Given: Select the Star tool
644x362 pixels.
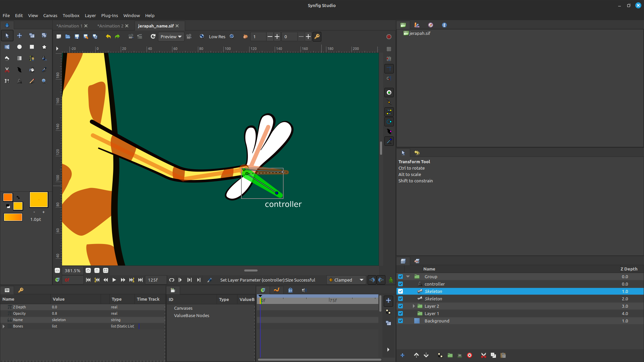Looking at the screenshot, I should pyautogui.click(x=44, y=47).
